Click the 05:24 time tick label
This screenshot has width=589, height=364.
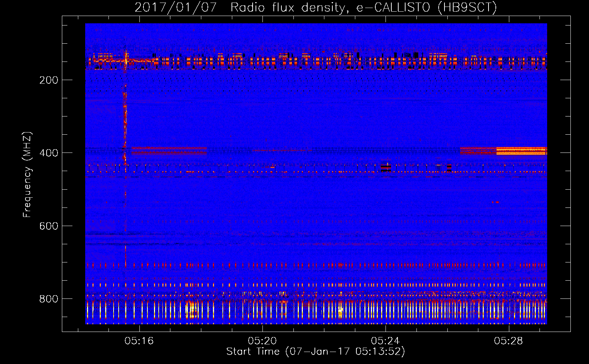(386, 341)
